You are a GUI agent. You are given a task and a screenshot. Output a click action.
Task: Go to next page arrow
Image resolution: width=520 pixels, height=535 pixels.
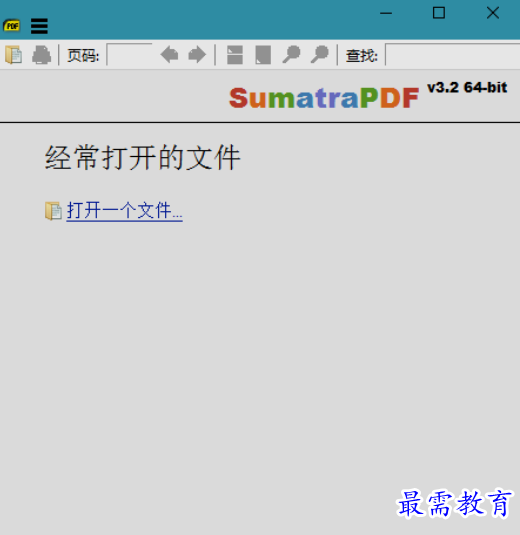pyautogui.click(x=197, y=55)
